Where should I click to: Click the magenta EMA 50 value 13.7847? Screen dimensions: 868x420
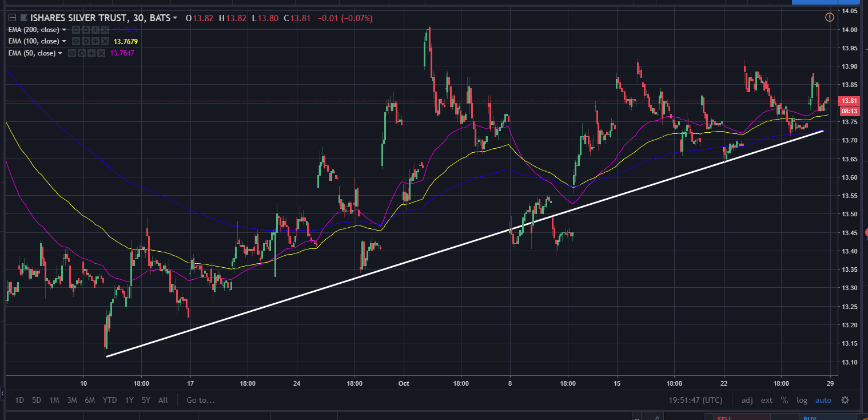pos(121,53)
